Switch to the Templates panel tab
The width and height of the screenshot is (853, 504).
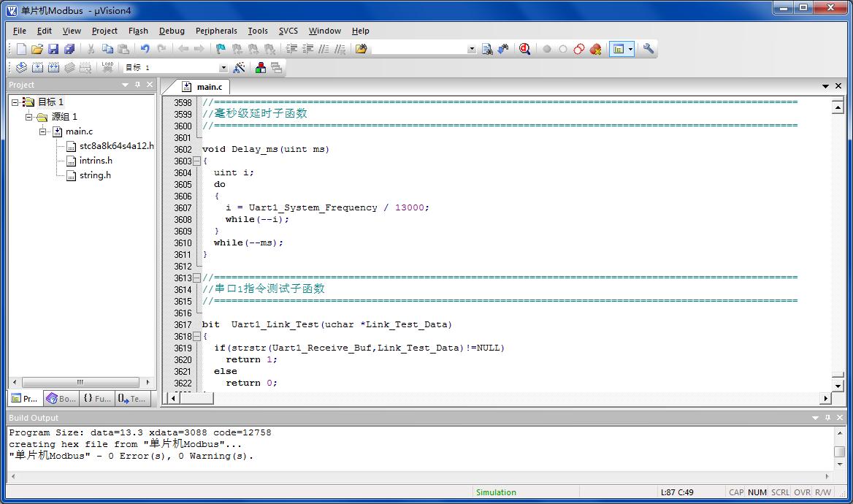pyautogui.click(x=132, y=398)
